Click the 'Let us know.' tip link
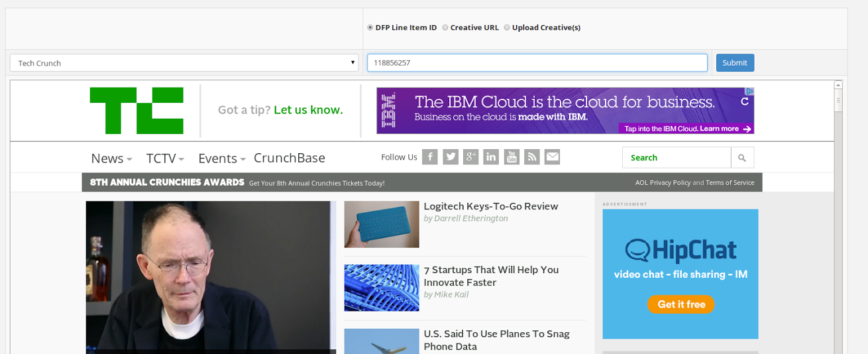This screenshot has width=868, height=354. [x=308, y=110]
